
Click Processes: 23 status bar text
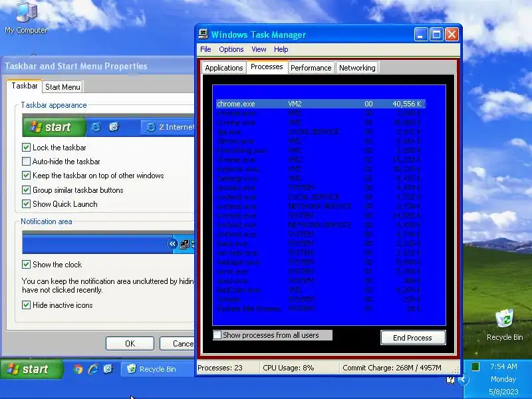220,368
